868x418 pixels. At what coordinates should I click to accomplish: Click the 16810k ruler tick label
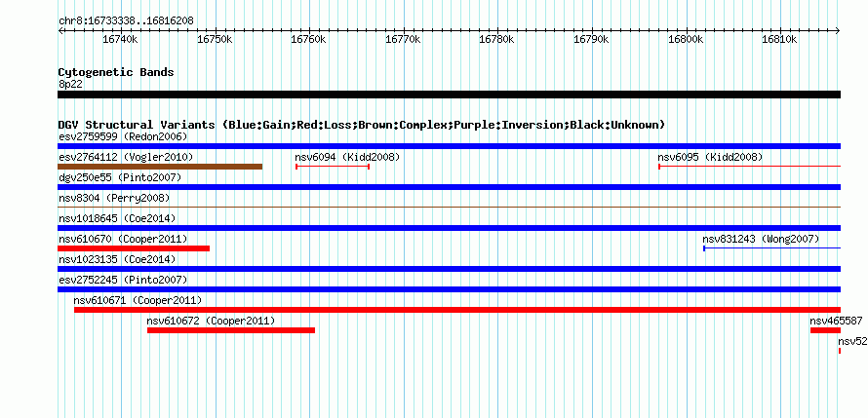coord(780,39)
